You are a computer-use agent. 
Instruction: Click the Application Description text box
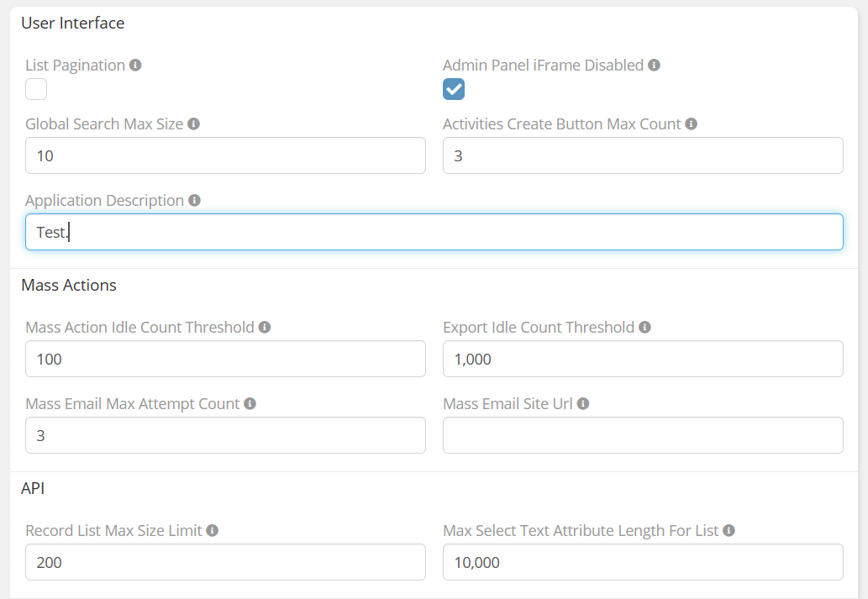(434, 232)
